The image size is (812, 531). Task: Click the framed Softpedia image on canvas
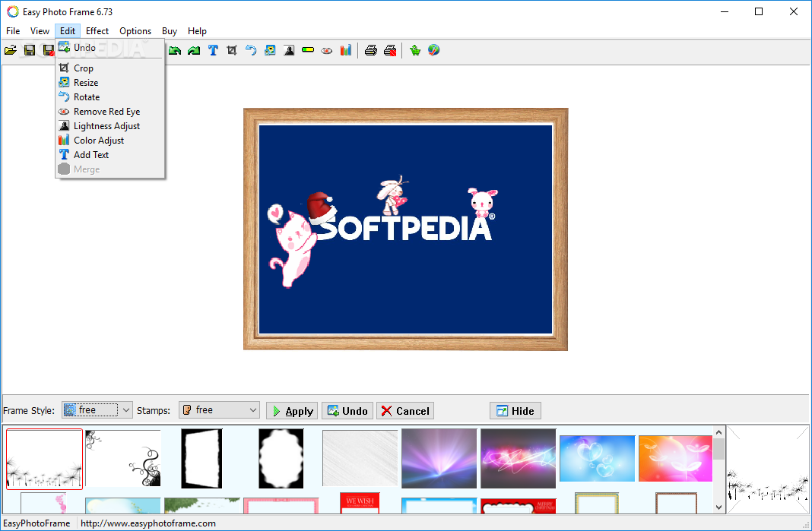[x=405, y=229]
